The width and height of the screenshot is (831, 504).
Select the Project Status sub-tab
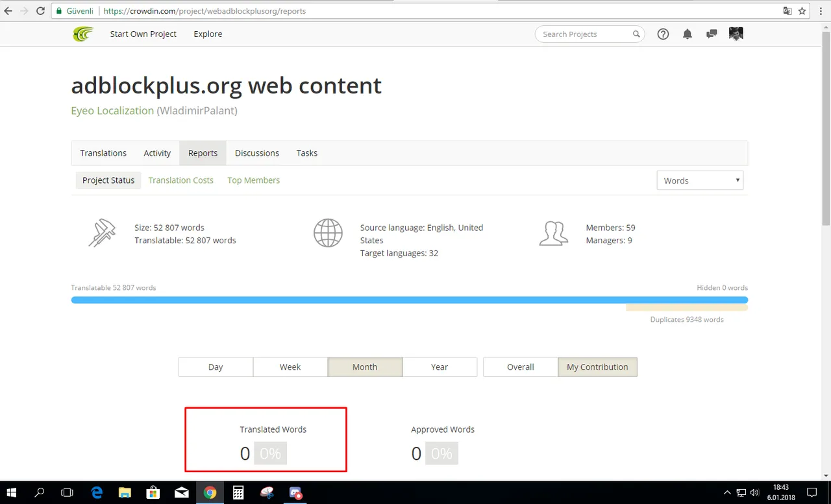[x=108, y=180]
